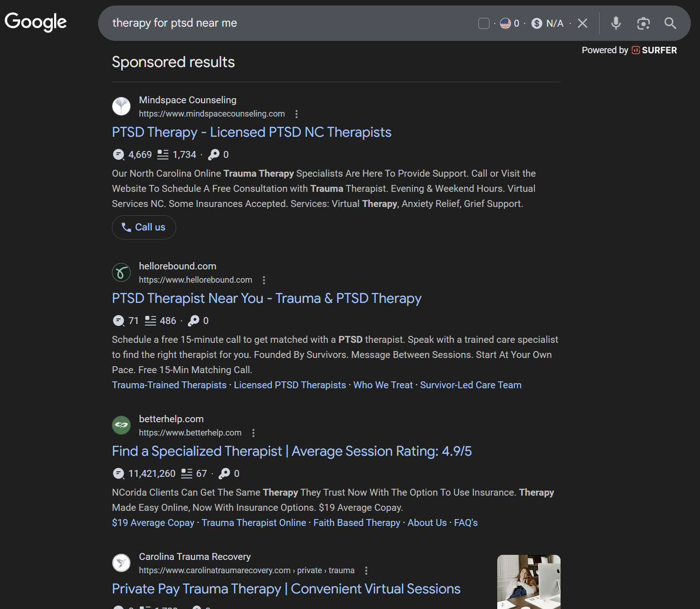The width and height of the screenshot is (700, 609).
Task: Click the US flag volume indicator
Action: [x=506, y=23]
